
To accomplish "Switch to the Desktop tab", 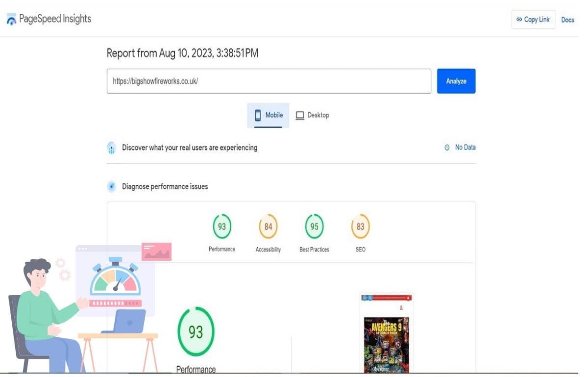I will (312, 115).
